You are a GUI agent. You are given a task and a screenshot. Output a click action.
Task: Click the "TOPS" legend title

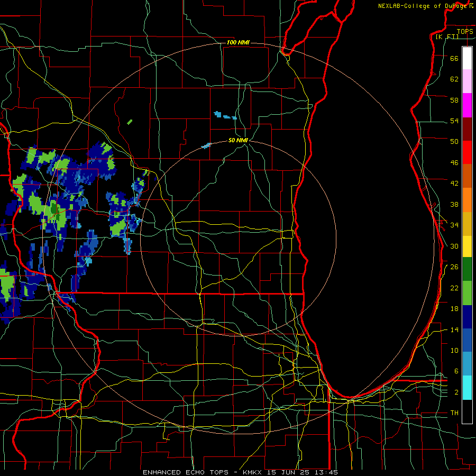click(x=465, y=32)
